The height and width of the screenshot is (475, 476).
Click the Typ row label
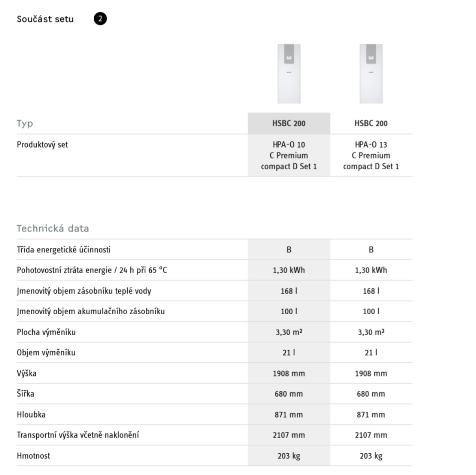(x=25, y=123)
